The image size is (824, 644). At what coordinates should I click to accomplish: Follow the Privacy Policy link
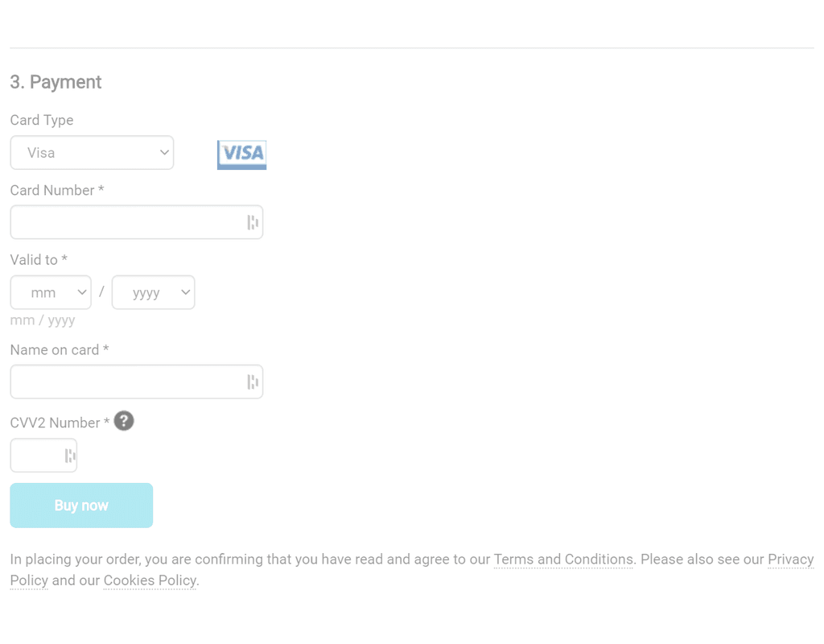[789, 559]
